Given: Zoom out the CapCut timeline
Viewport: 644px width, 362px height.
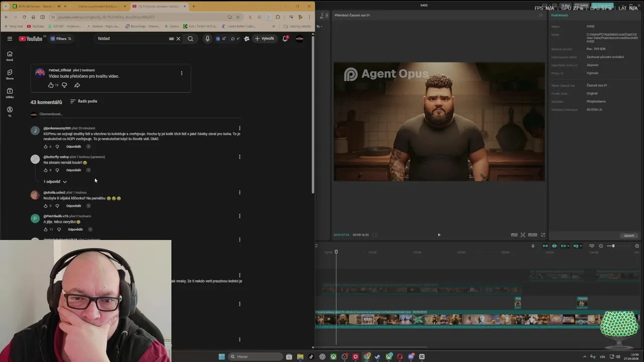Looking at the screenshot, I should pos(601,246).
